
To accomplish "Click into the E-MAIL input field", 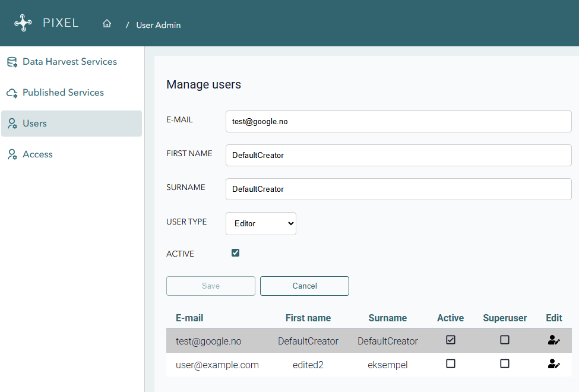I will coord(398,121).
